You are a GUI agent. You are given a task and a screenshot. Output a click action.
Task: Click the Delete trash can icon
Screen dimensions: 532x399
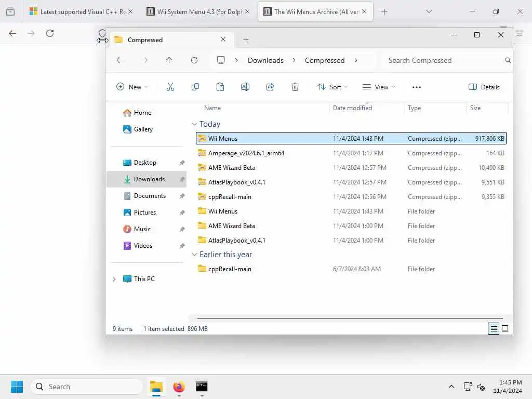click(x=295, y=87)
